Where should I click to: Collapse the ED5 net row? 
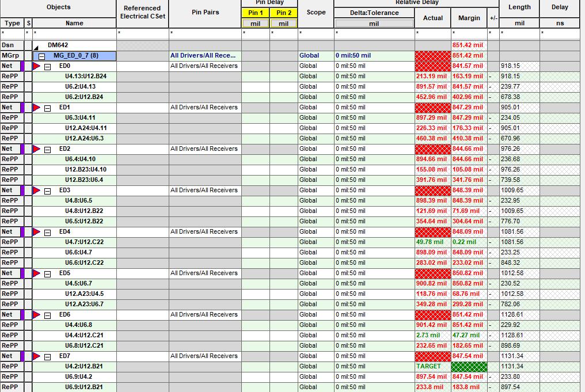48,274
